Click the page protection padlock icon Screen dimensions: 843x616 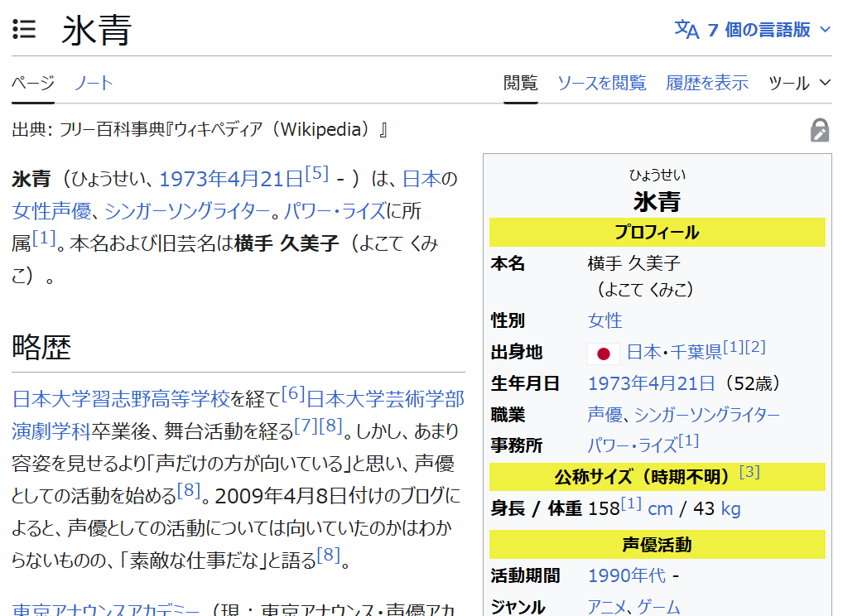819,130
